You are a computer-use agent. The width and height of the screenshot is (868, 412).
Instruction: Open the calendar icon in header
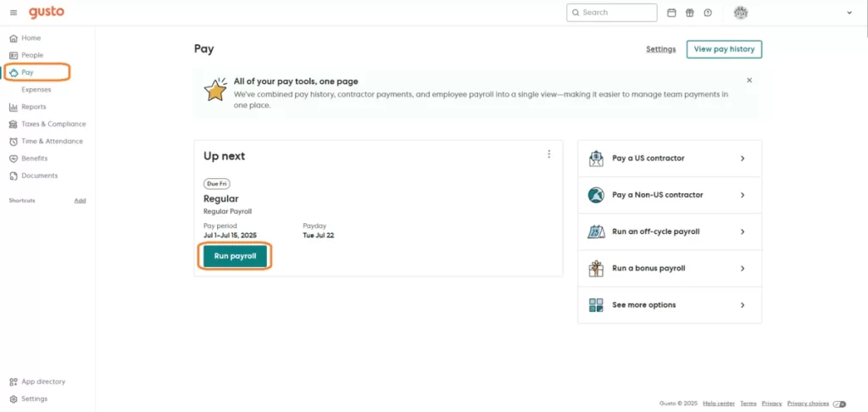coord(671,13)
